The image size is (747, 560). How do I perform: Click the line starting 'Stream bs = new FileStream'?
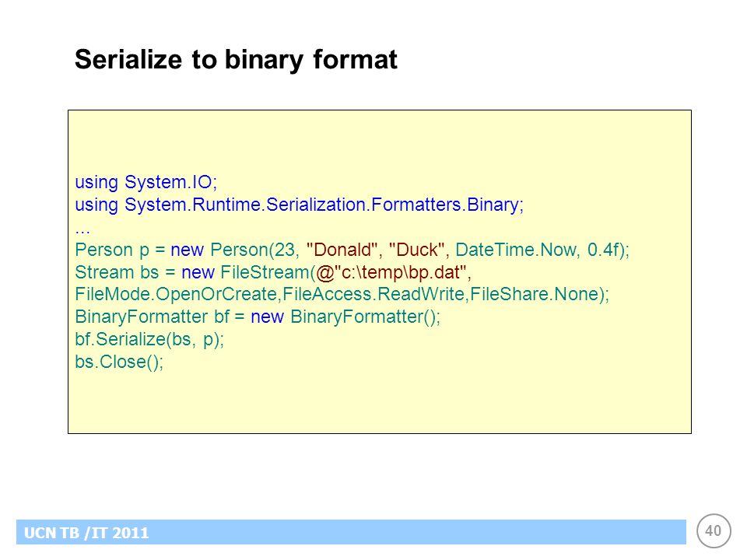273,272
